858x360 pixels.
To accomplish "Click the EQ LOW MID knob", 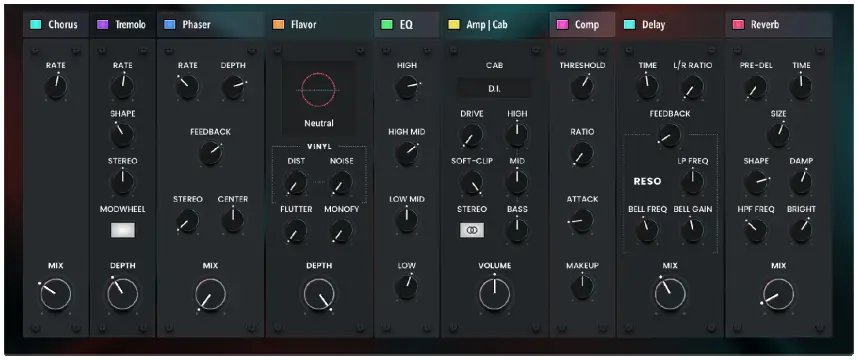I will (407, 220).
